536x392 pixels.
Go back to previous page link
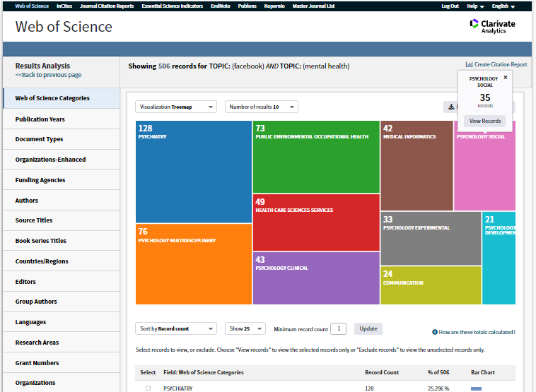[48, 75]
